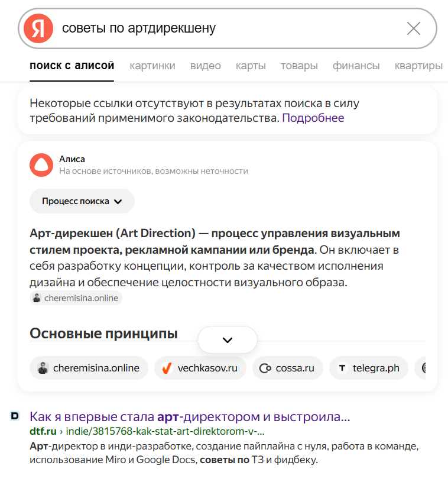The height and width of the screenshot is (485, 448).
Task: Click the dtf.ru favicon beside result
Action: point(15,416)
